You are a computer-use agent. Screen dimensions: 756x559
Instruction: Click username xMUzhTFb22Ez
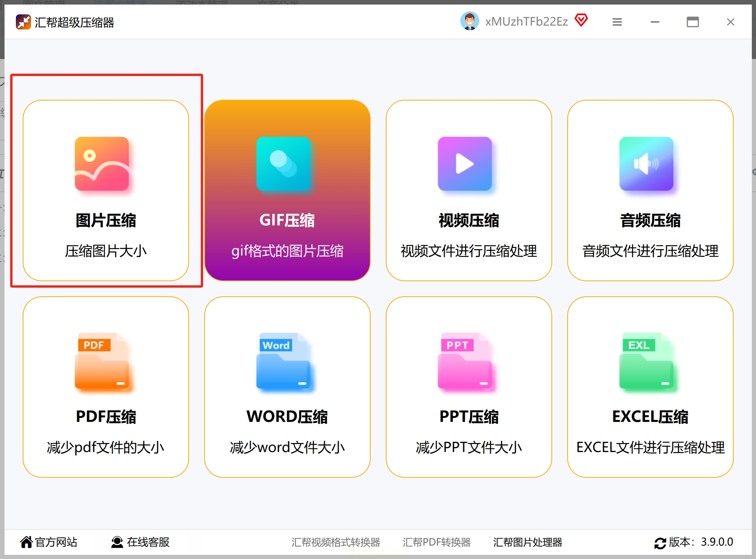(x=526, y=22)
